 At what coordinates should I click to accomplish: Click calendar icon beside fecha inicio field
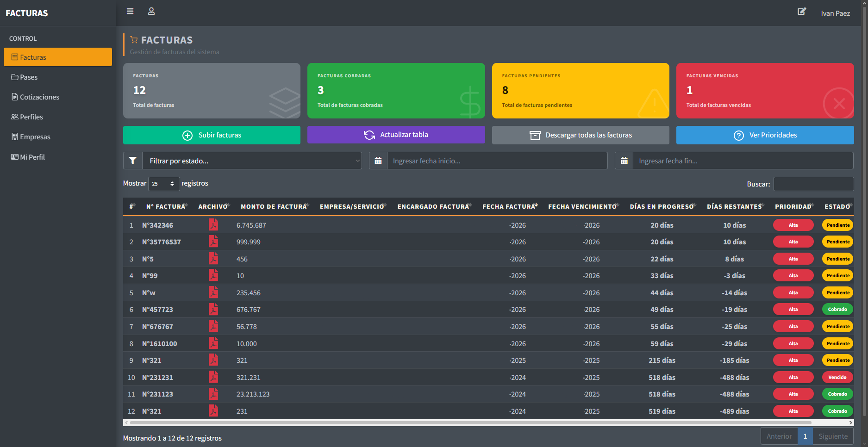coord(378,161)
